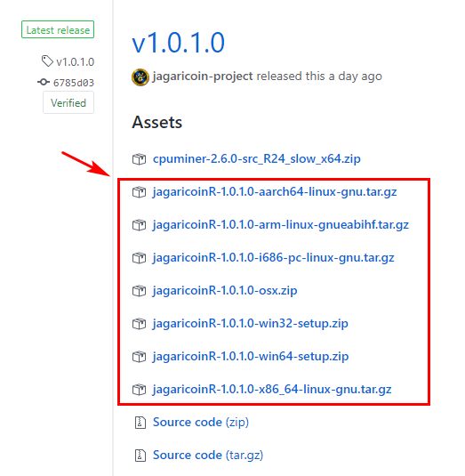The image size is (465, 476).
Task: Click package icon beside win64-setup.zip
Action: pyautogui.click(x=139, y=357)
